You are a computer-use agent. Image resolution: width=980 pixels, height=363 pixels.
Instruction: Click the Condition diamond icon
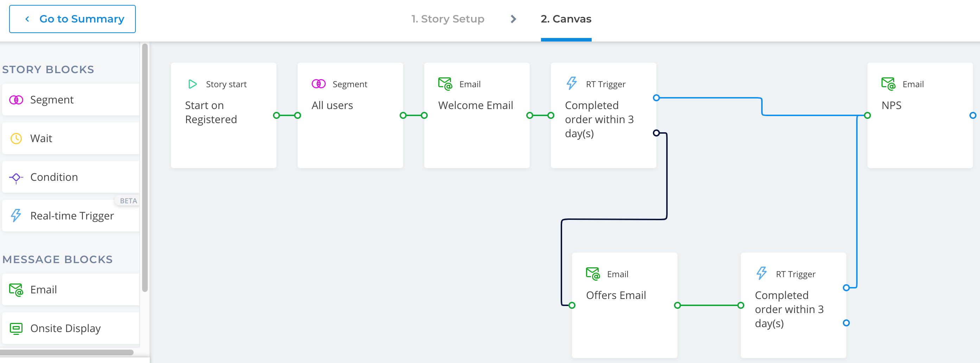tap(16, 178)
